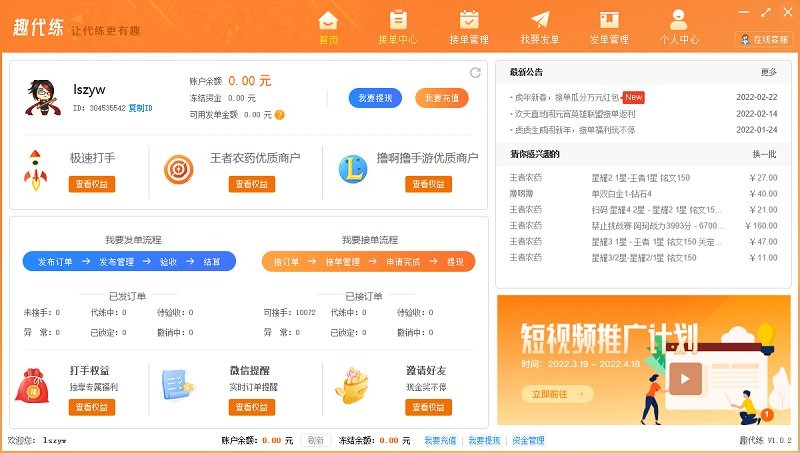
Task: Open 资金管理 link in bottom bar
Action: point(528,440)
